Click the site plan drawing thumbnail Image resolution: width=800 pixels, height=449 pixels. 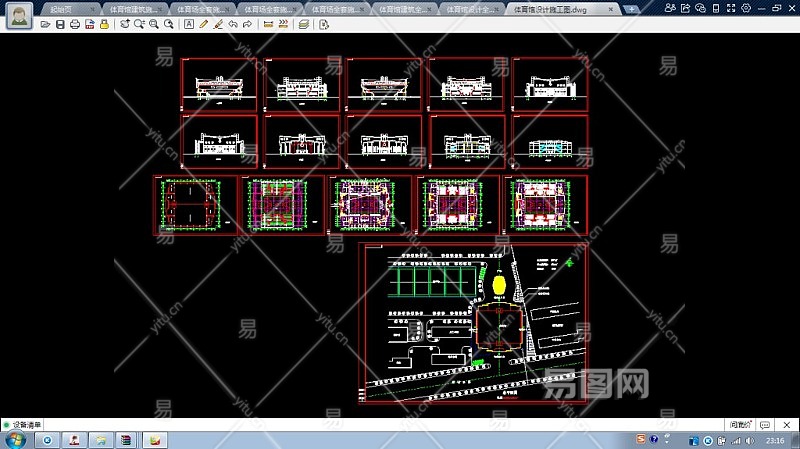coord(473,324)
